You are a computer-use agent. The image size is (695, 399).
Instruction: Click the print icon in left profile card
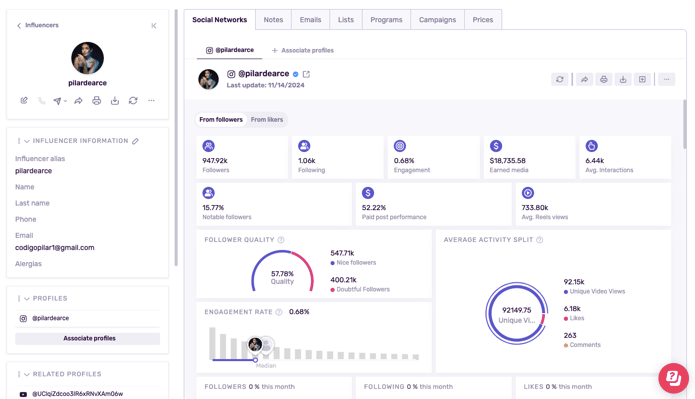96,101
